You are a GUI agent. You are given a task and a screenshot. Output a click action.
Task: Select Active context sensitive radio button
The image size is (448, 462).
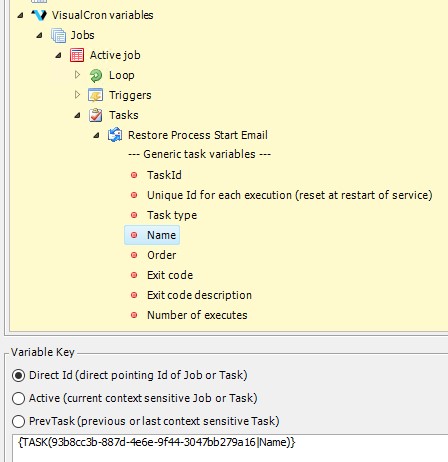tap(18, 398)
